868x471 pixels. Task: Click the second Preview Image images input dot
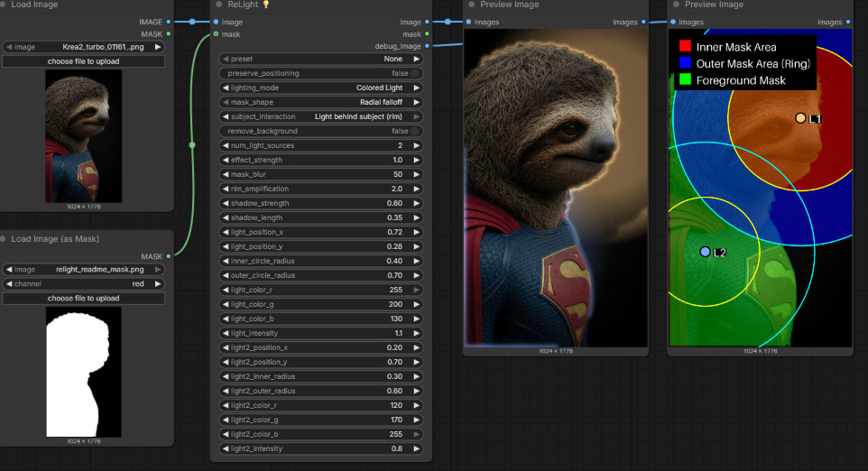(673, 23)
